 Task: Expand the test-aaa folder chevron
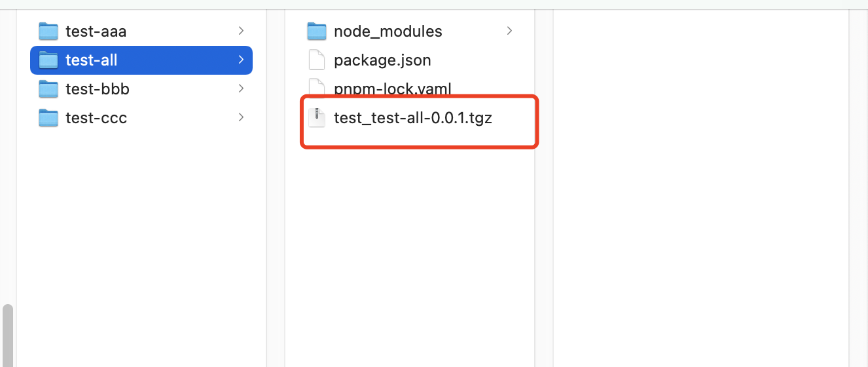click(241, 31)
